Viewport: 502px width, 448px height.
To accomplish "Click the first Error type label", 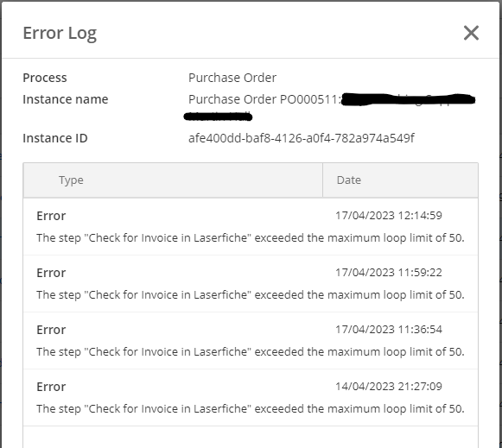I will coord(51,216).
